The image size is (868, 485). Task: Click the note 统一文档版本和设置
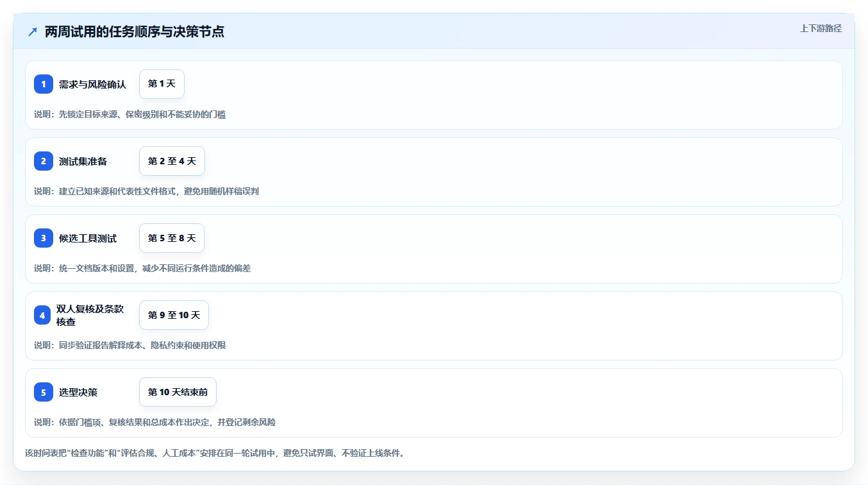pyautogui.click(x=142, y=268)
